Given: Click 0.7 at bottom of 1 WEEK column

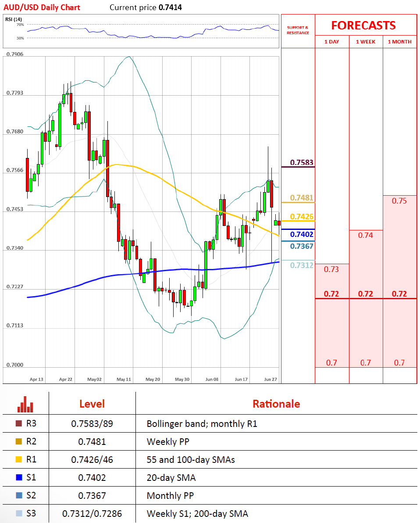Looking at the screenshot, I should point(366,362).
